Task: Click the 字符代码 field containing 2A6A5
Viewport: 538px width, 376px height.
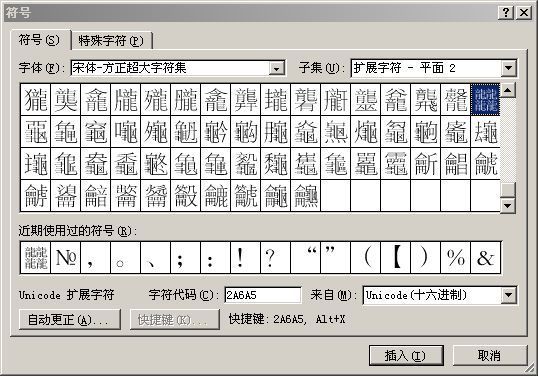Action: (x=263, y=295)
